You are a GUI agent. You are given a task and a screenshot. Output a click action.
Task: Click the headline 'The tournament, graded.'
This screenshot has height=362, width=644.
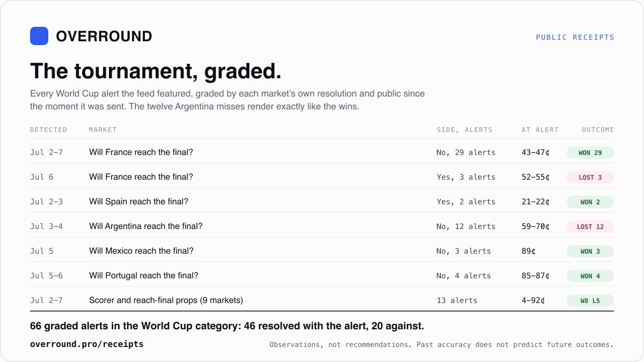[x=156, y=71]
